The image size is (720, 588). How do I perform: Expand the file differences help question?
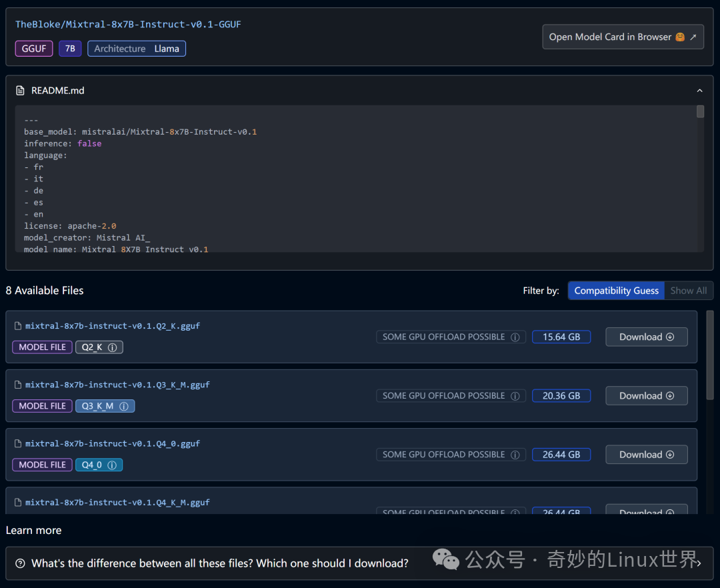359,563
